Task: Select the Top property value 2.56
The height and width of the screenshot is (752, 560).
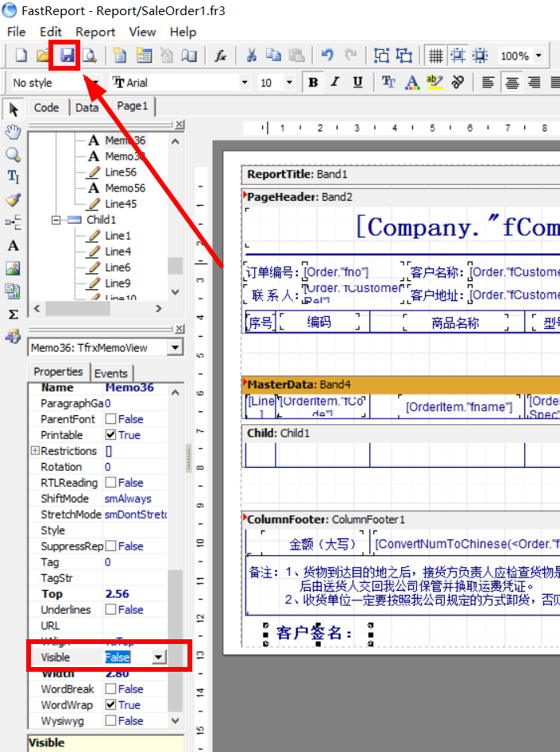Action: pos(117,594)
